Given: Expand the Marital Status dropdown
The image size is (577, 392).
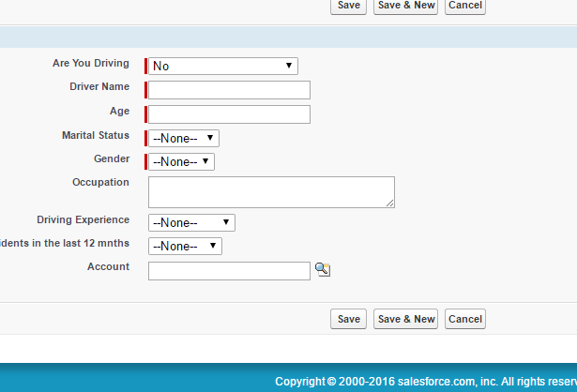Looking at the screenshot, I should 184,138.
